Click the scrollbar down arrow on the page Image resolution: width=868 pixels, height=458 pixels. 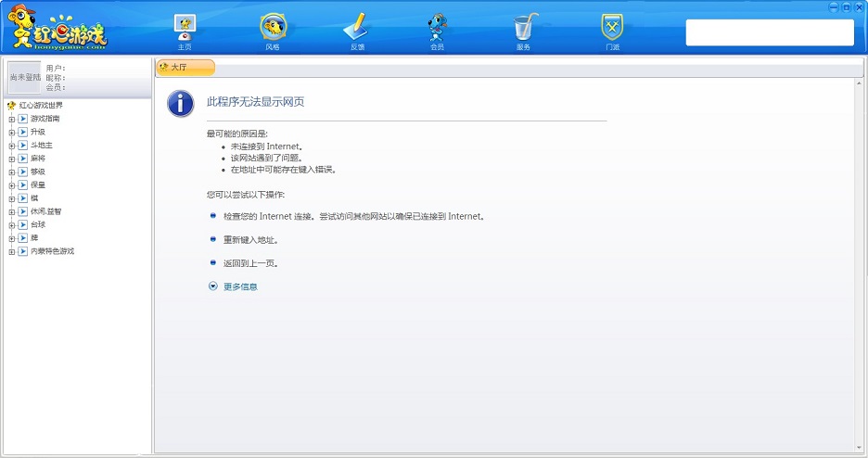(859, 448)
